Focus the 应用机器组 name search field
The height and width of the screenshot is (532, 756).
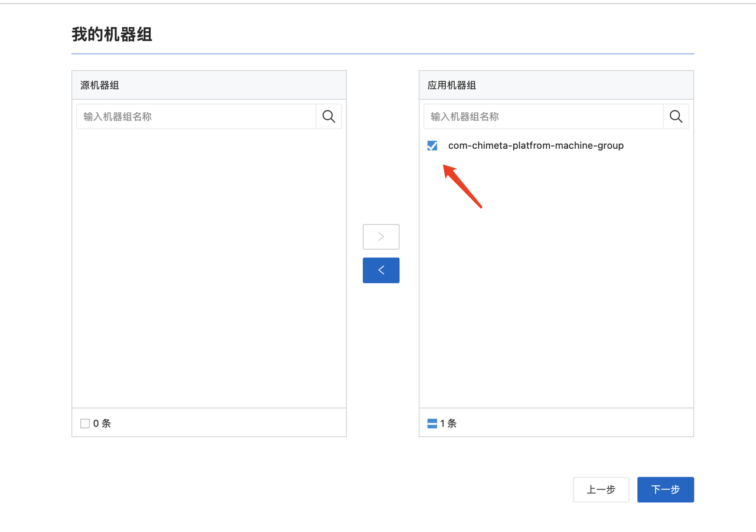click(x=543, y=117)
